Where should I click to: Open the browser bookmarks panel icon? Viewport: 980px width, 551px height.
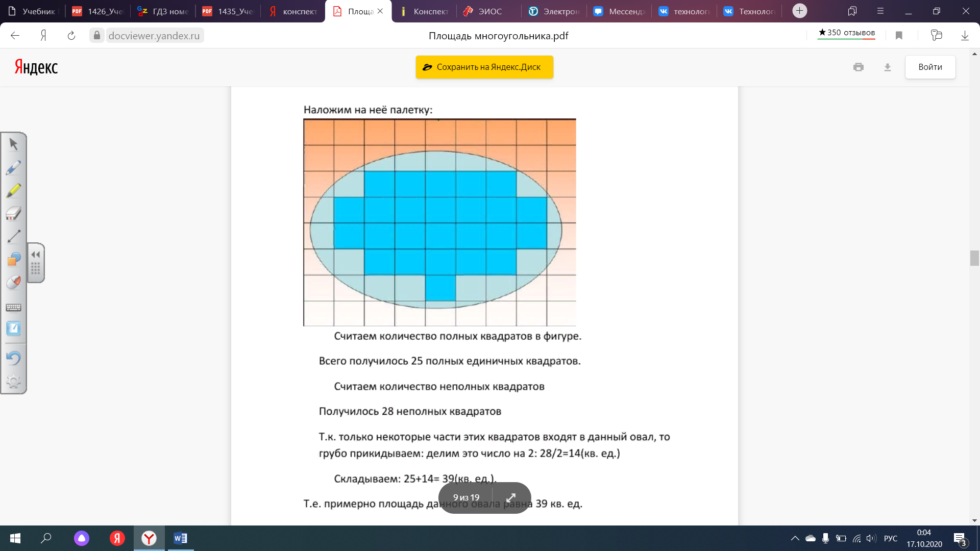[x=852, y=11]
